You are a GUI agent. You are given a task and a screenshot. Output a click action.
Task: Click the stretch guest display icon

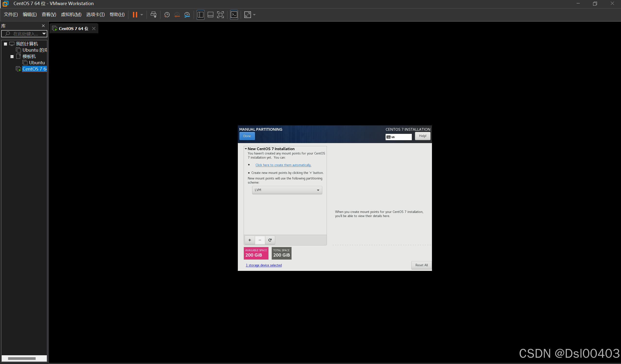pyautogui.click(x=248, y=15)
